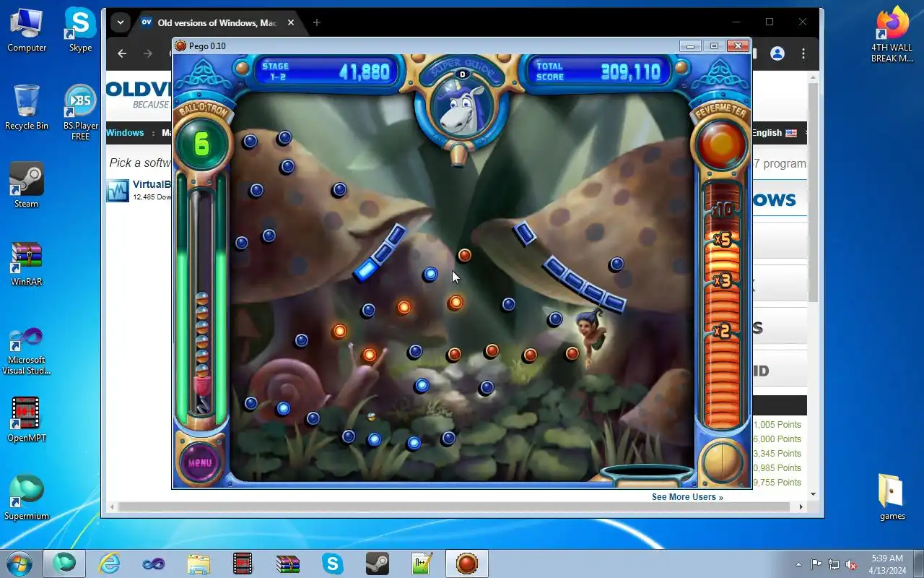Open Skype from the taskbar
Image resolution: width=924 pixels, height=578 pixels.
(333, 564)
